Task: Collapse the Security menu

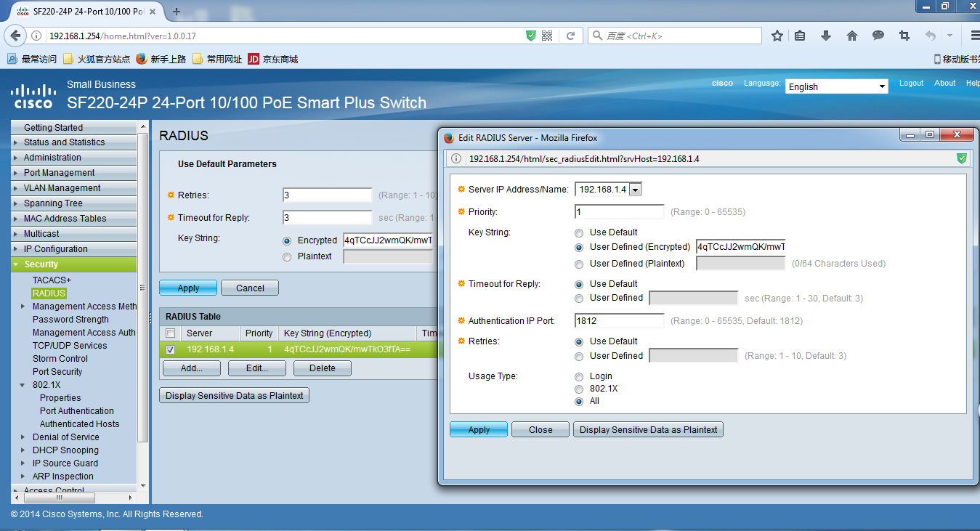Action: tap(73, 264)
